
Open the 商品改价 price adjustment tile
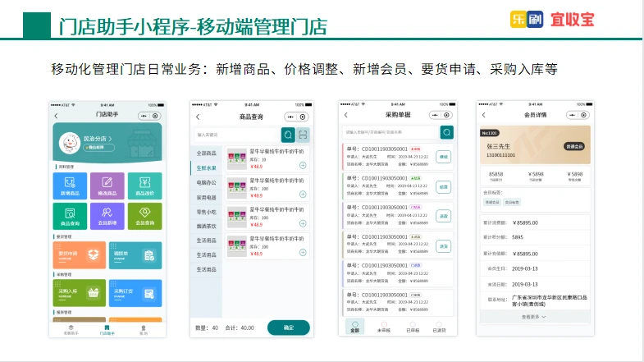tap(144, 186)
